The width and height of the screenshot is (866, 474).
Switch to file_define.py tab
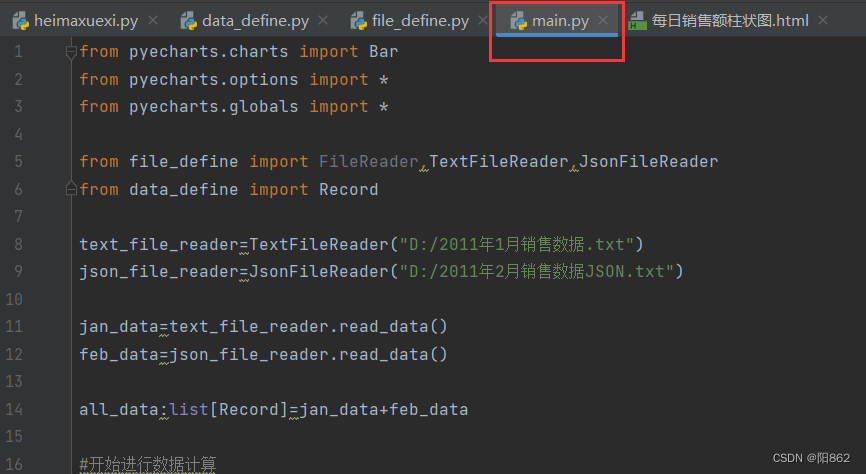[420, 21]
